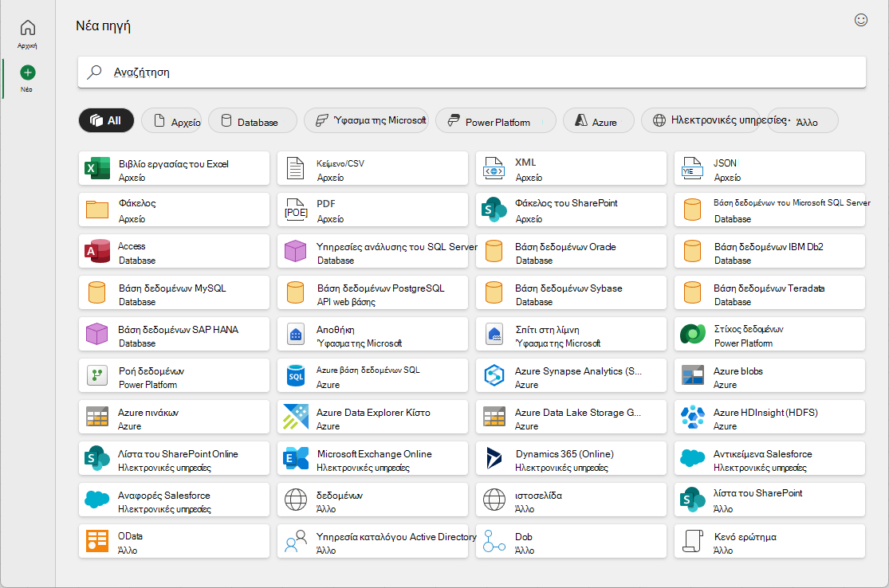889x588 pixels.
Task: Select the PDF file source icon
Action: tap(295, 210)
